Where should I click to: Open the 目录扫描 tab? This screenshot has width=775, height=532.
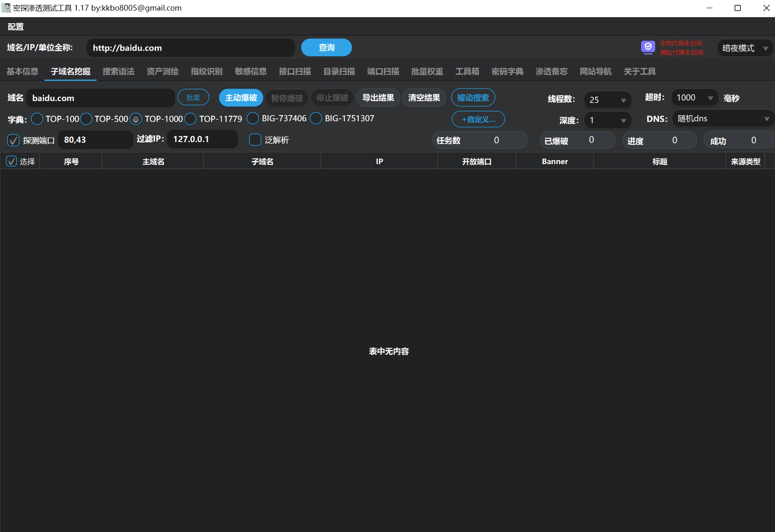click(x=339, y=71)
